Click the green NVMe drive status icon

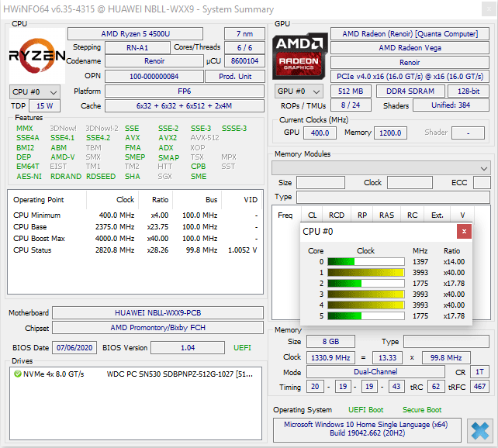tap(18, 374)
